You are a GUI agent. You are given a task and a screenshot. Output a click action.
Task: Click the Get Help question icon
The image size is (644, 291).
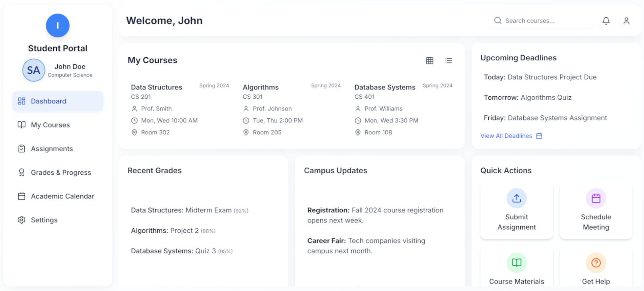point(596,263)
